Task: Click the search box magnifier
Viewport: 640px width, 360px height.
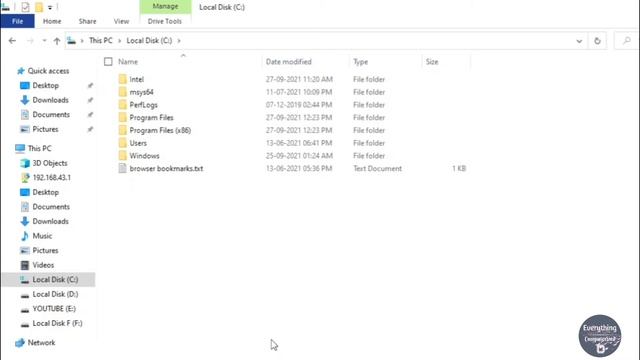Action: click(627, 40)
